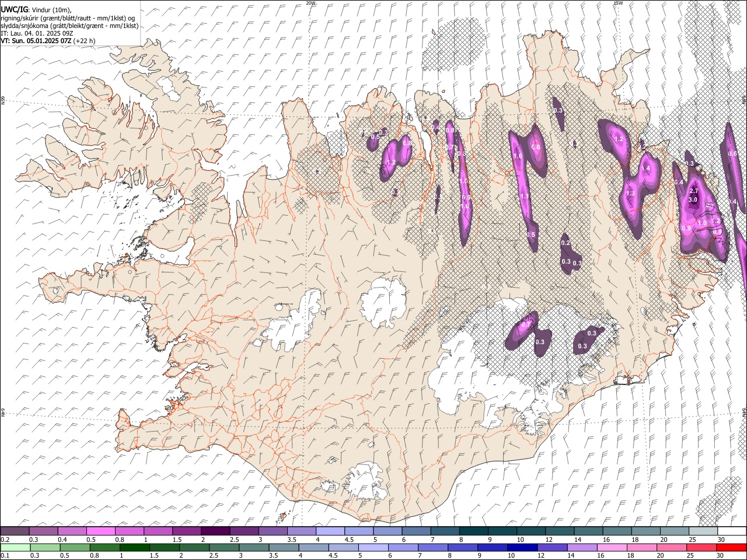The width and height of the screenshot is (747, 560).
Task: Click the '3.0' snowfall value on the map
Action: (x=693, y=199)
